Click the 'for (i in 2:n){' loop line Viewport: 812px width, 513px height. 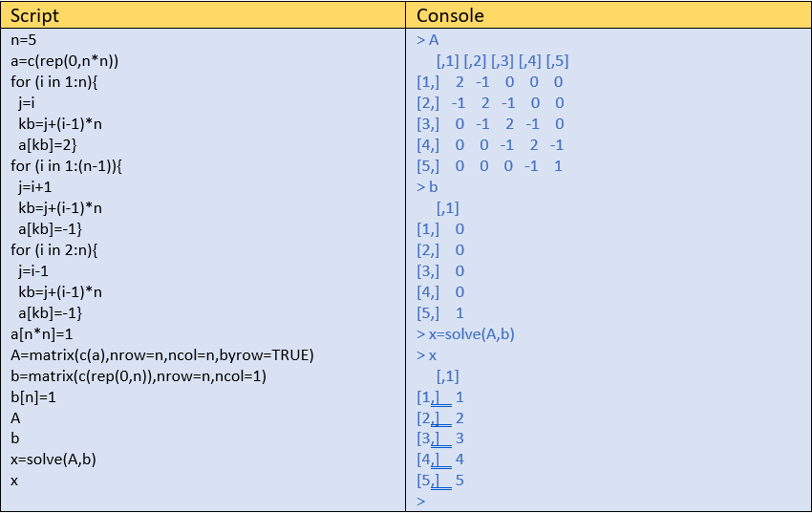point(54,249)
